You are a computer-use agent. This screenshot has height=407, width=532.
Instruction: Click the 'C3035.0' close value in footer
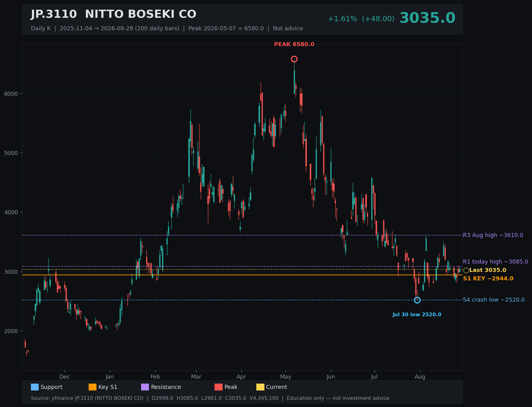click(236, 398)
